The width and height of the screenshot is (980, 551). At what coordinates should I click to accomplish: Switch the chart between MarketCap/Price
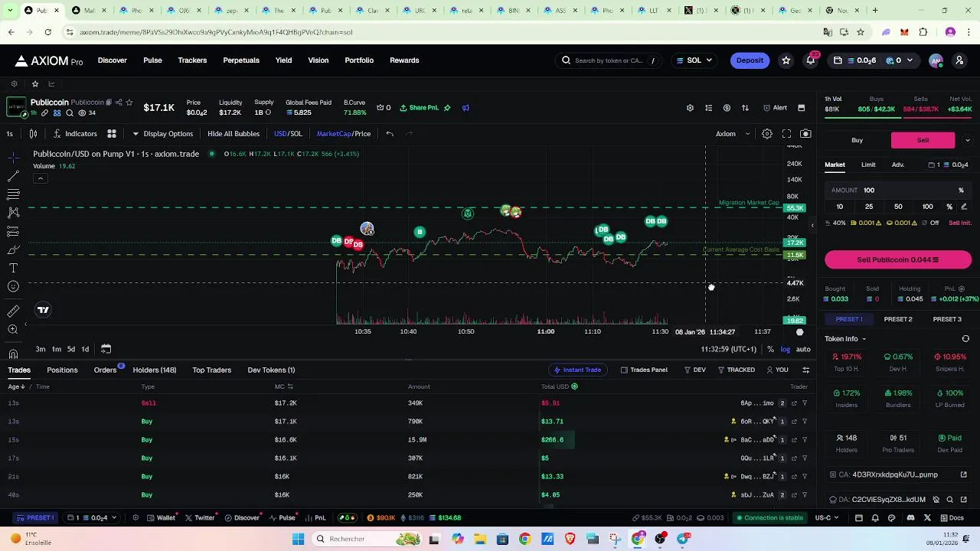[x=344, y=134]
